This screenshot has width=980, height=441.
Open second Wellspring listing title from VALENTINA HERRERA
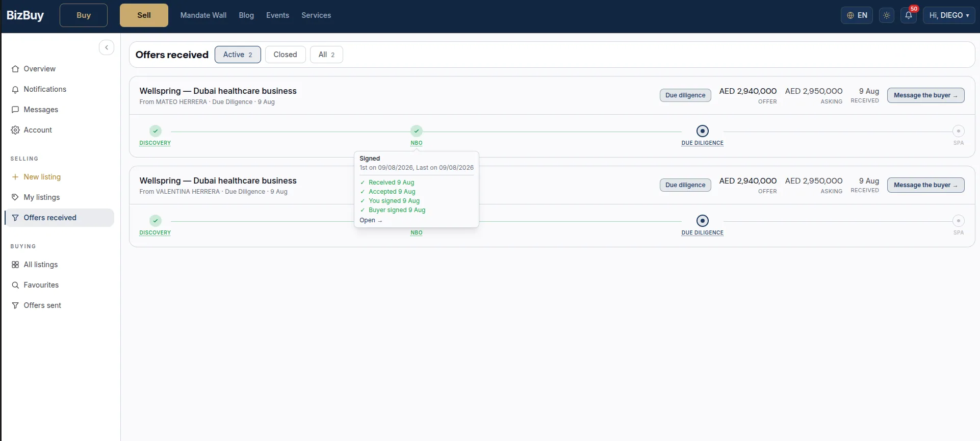[x=218, y=180]
